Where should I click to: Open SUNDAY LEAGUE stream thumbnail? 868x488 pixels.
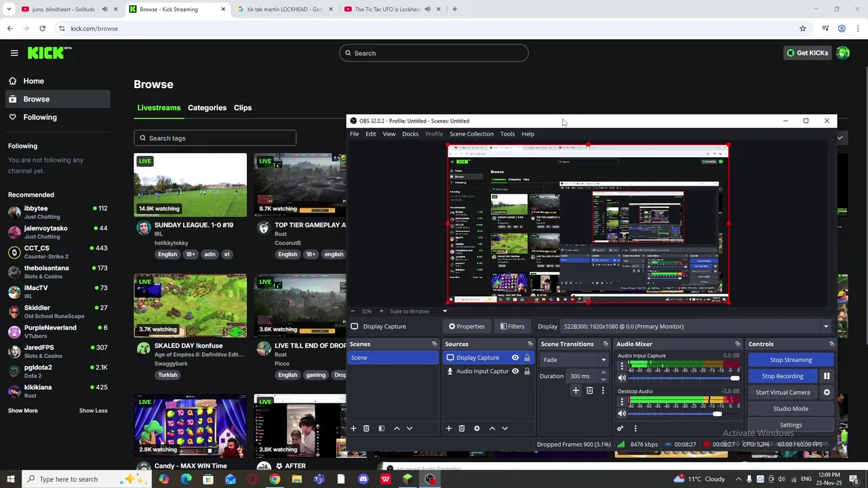click(191, 185)
